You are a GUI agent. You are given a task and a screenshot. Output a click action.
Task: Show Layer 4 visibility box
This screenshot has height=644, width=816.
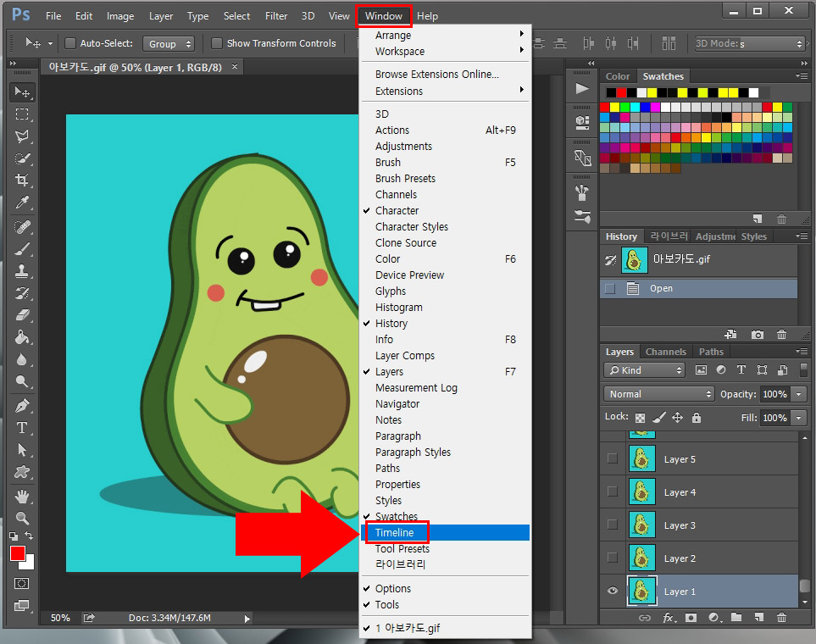point(613,491)
